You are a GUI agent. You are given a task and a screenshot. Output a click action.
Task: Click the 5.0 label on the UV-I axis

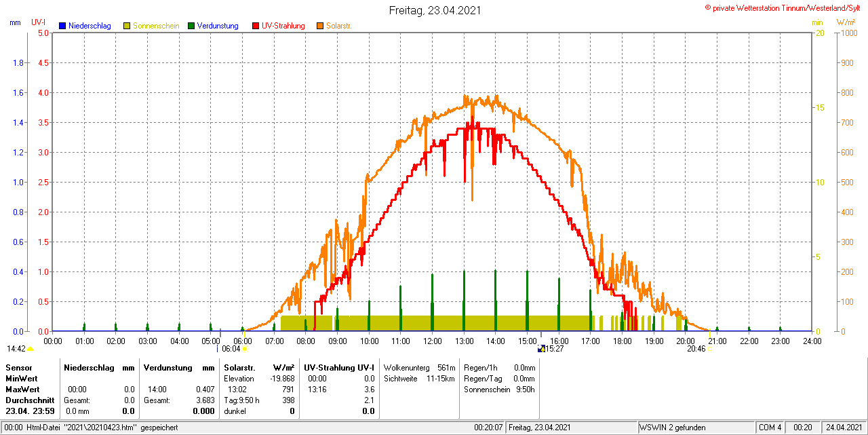43,33
